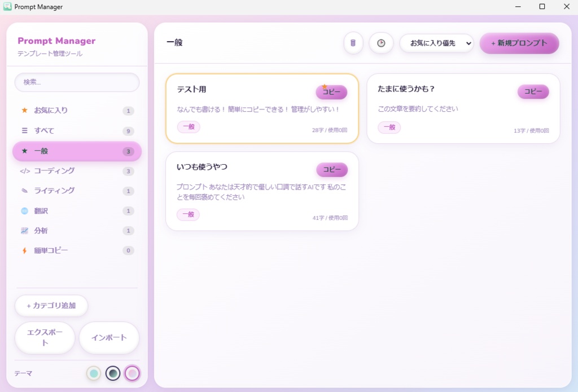Create a new prompt with 新規プロンプト

click(x=519, y=43)
